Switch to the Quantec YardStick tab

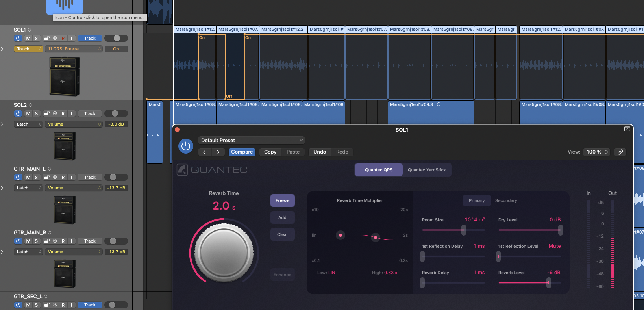[427, 170]
